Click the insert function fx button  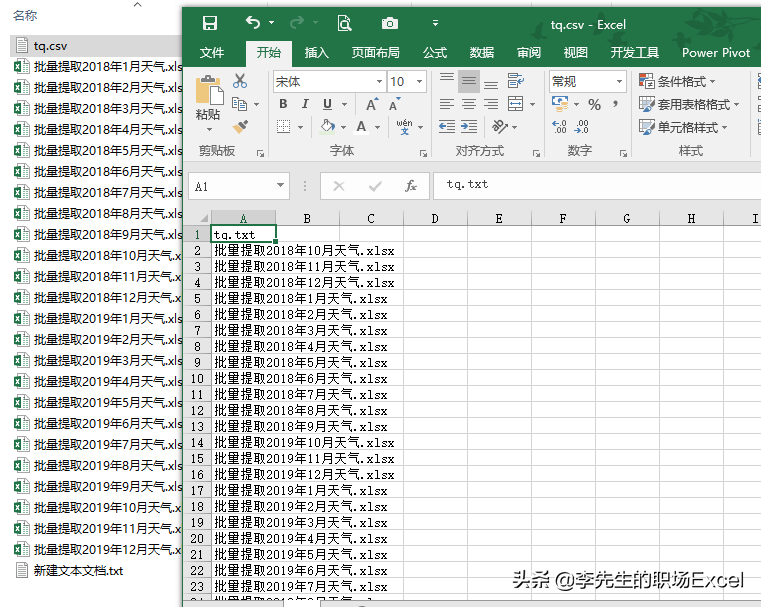[x=411, y=186]
